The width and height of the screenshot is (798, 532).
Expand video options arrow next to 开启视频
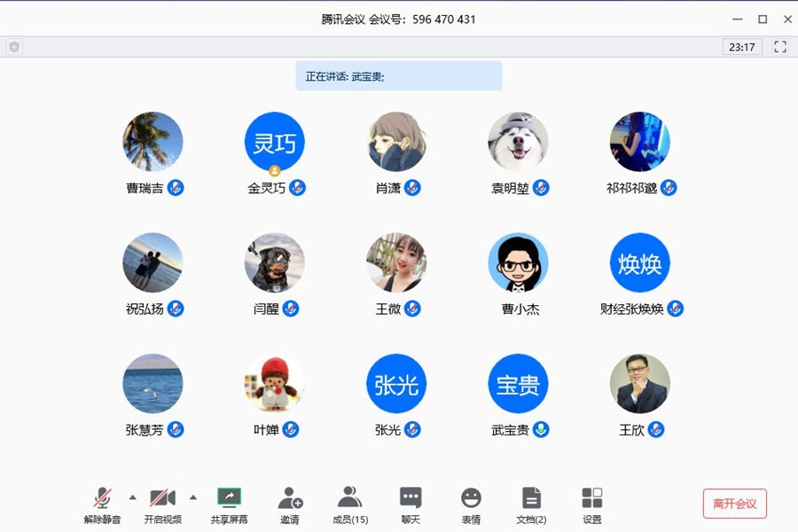[x=193, y=497]
